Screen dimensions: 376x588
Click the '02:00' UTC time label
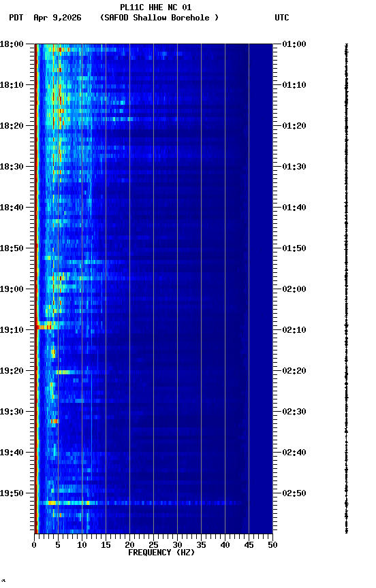point(294,289)
